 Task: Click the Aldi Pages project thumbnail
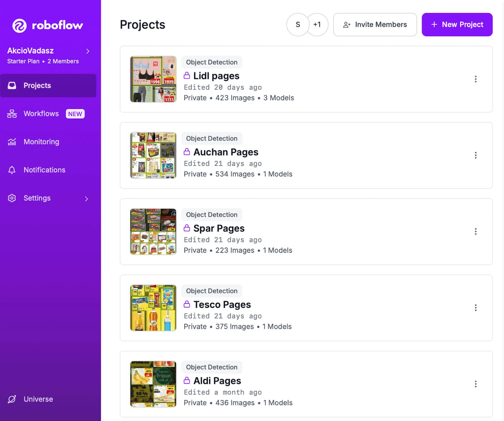coord(153,384)
